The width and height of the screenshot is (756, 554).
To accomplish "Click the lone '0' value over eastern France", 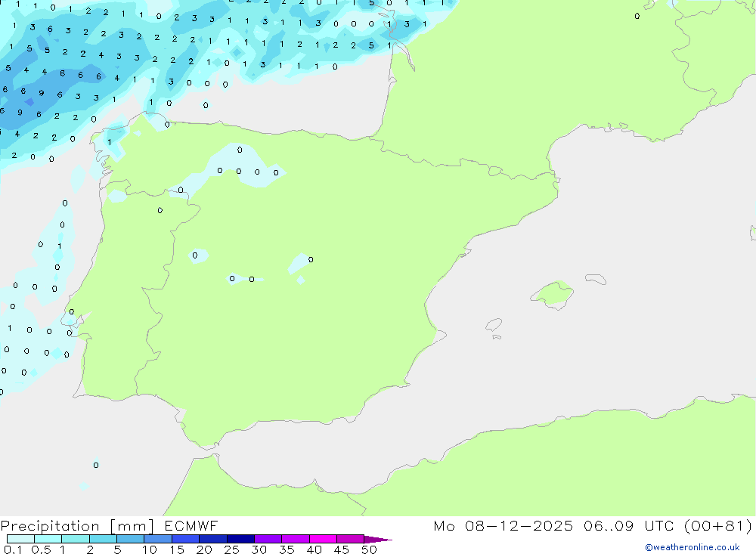I will pos(637,17).
